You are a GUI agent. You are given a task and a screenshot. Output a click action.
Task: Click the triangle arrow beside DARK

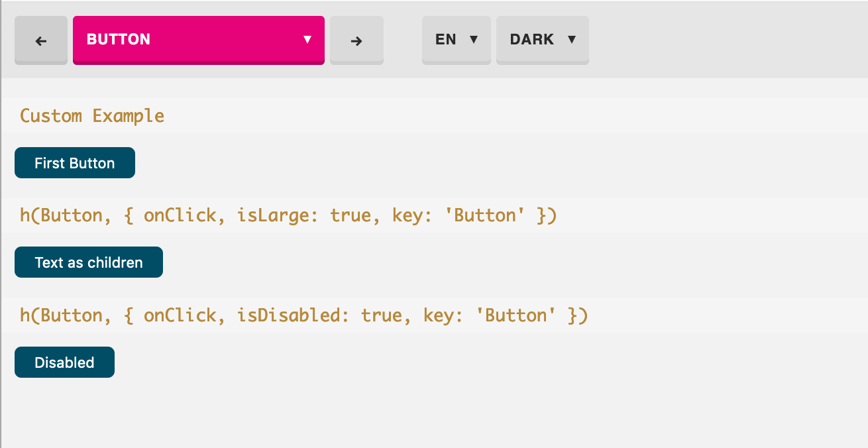[x=572, y=40]
